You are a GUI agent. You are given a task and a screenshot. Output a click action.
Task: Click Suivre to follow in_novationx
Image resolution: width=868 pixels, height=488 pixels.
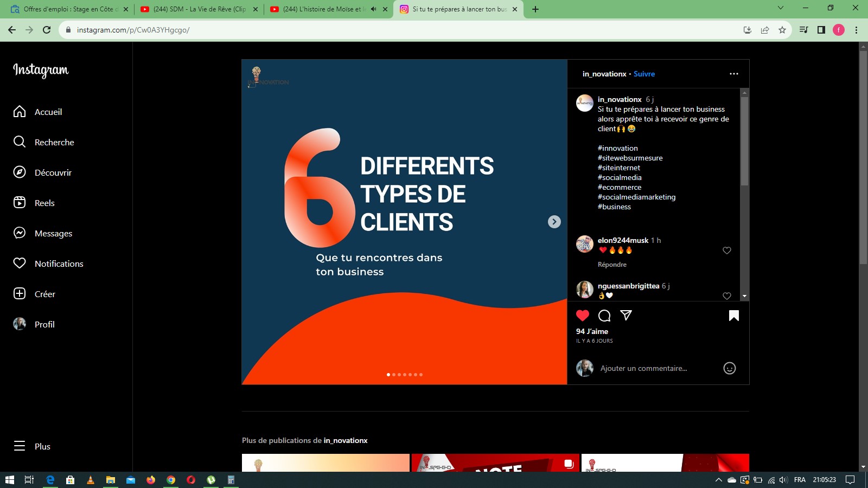(644, 74)
